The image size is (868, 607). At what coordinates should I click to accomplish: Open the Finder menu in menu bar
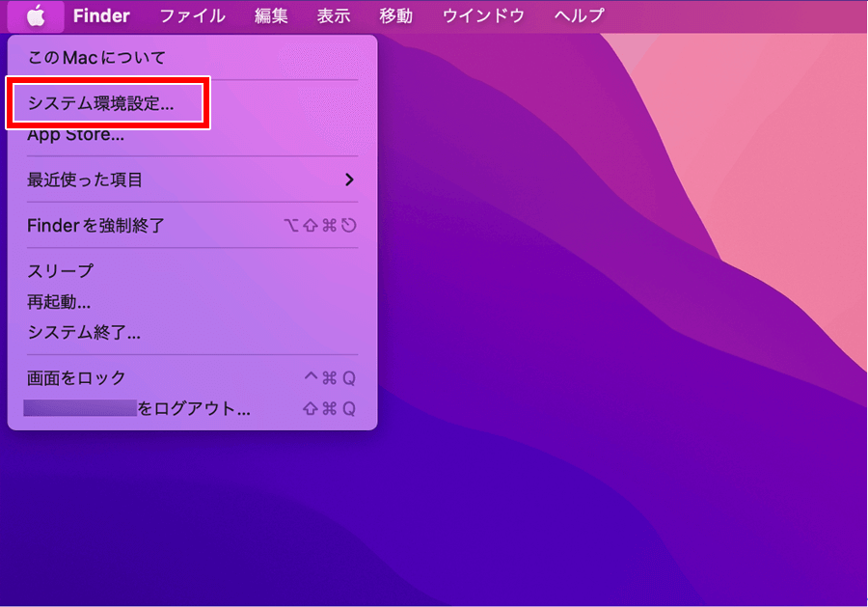pyautogui.click(x=101, y=15)
